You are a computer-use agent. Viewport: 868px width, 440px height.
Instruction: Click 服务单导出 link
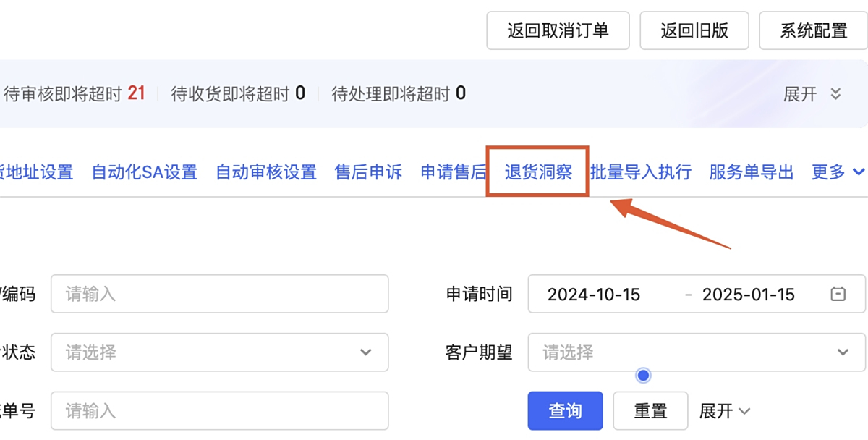tap(751, 172)
